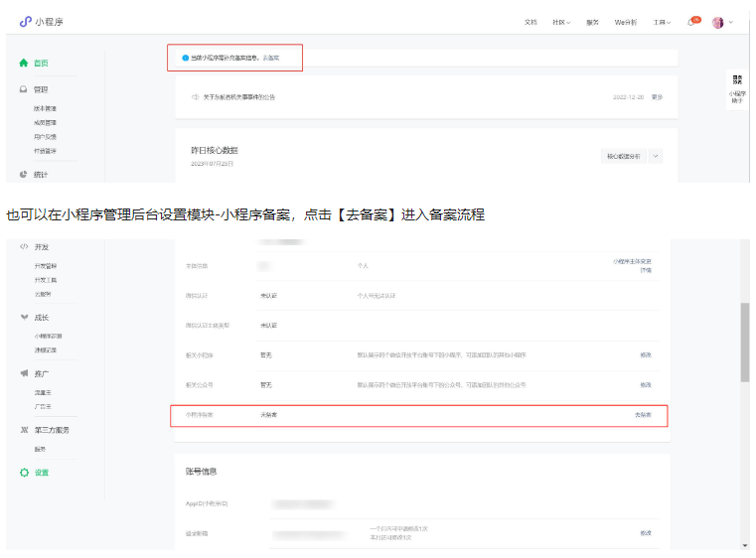756x558 pixels.
Task: Open the 文档 menu item
Action: 530,22
